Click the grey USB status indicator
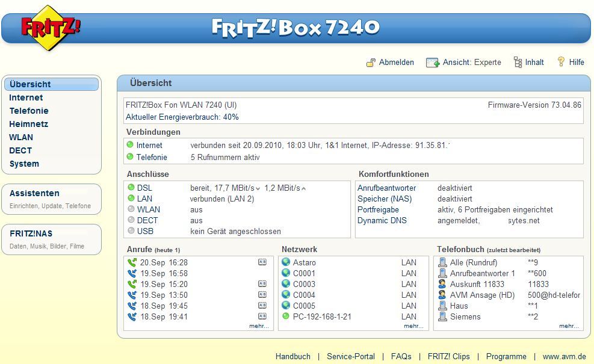594x364 pixels. [131, 230]
